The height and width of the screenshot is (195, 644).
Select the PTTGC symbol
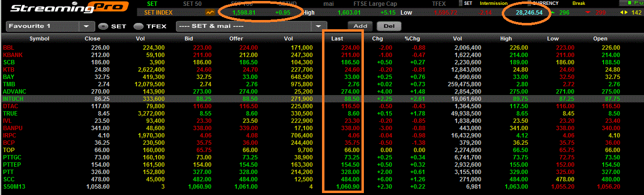[x=12, y=157]
